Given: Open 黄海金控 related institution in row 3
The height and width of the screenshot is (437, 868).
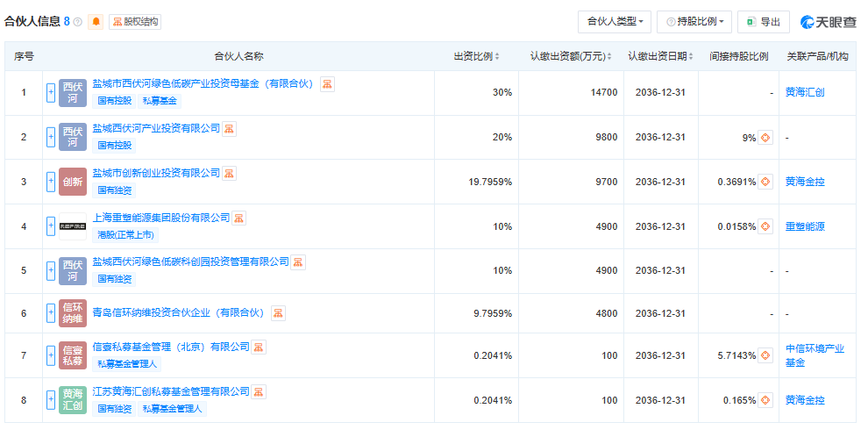Looking at the screenshot, I should pos(805,181).
